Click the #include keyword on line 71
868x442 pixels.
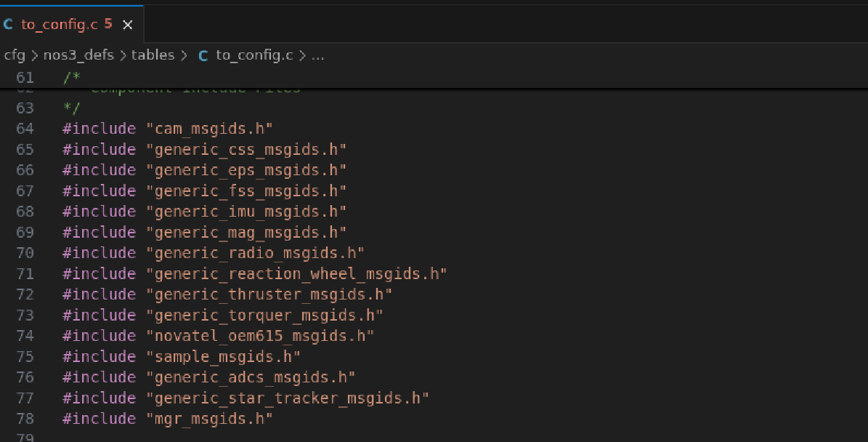pyautogui.click(x=99, y=273)
